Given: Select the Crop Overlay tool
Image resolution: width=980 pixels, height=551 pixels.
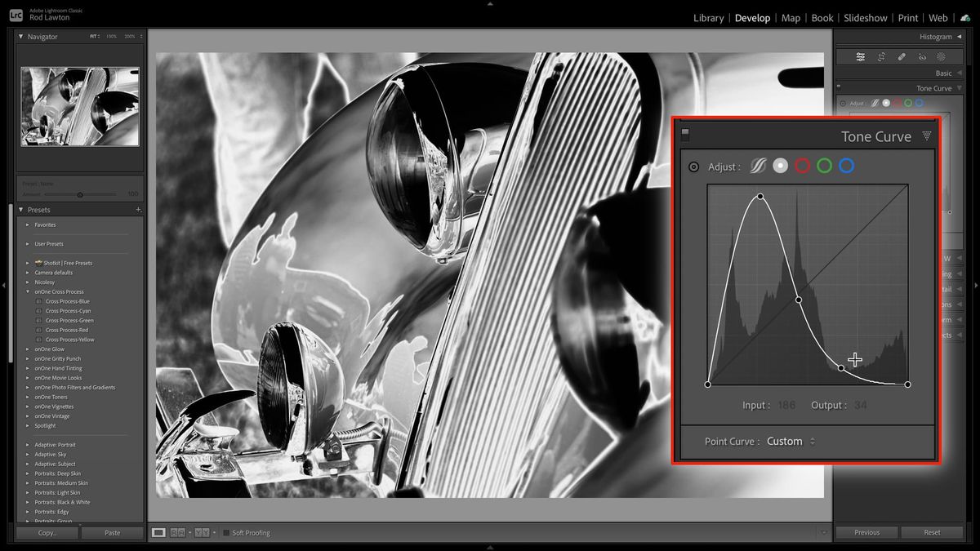Looking at the screenshot, I should click(881, 56).
